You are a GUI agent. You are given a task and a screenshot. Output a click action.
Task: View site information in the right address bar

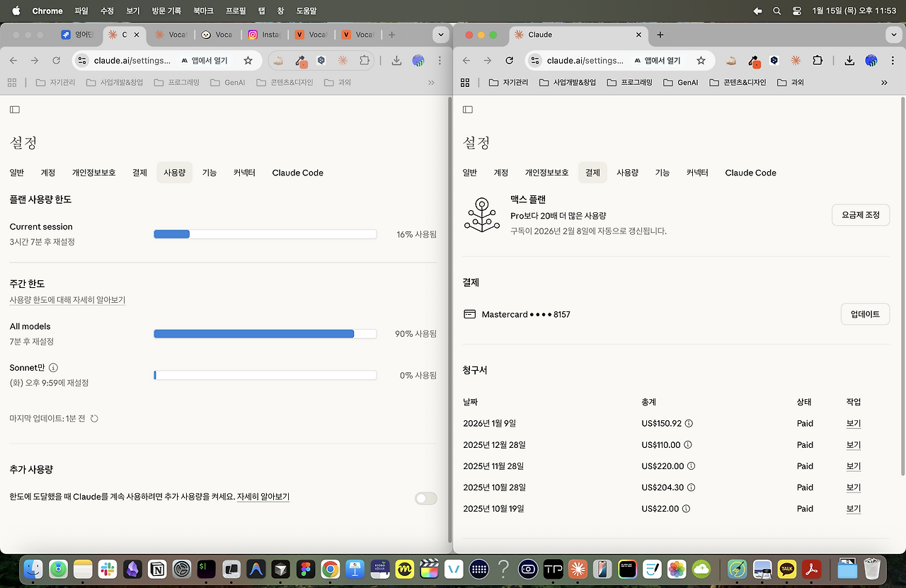(535, 61)
